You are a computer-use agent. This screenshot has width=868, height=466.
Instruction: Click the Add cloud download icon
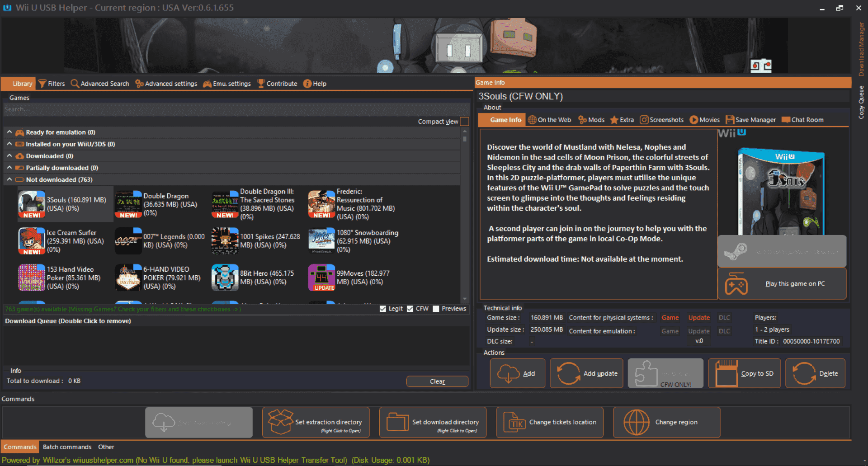(x=508, y=373)
